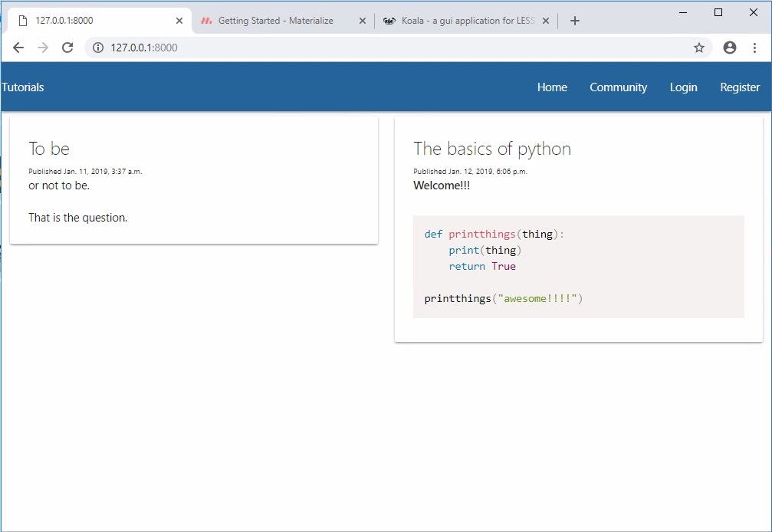Image resolution: width=772 pixels, height=532 pixels.
Task: Click the back navigation arrow
Action: click(18, 47)
